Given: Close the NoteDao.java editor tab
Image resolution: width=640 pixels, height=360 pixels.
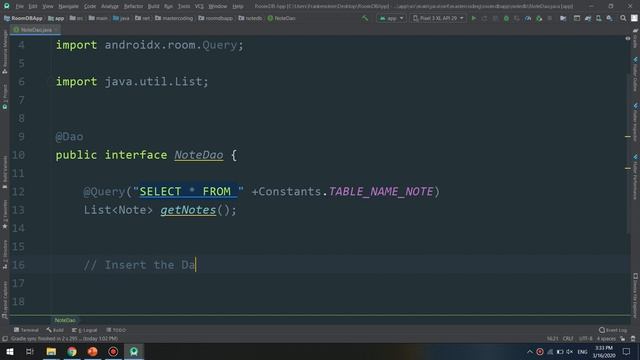Looking at the screenshot, I should pos(56,30).
